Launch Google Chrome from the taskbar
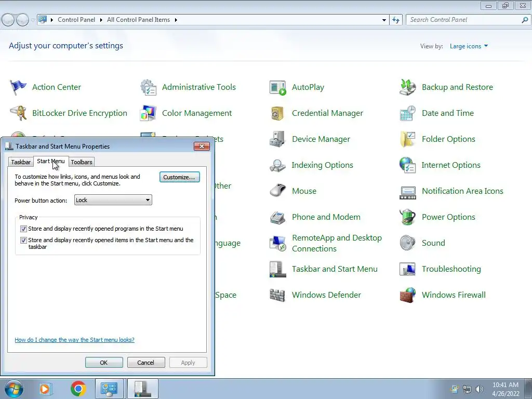The height and width of the screenshot is (399, 532). (78, 389)
